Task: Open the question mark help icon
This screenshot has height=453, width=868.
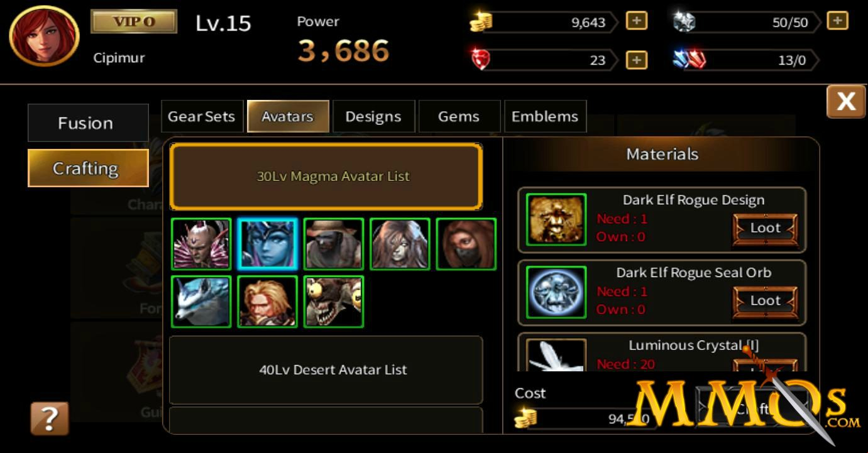Action: pos(50,418)
